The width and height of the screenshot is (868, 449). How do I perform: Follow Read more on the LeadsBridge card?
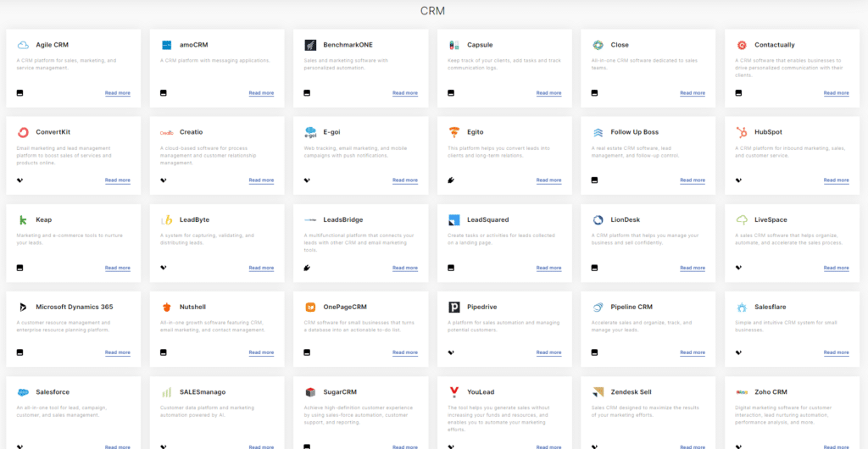404,269
